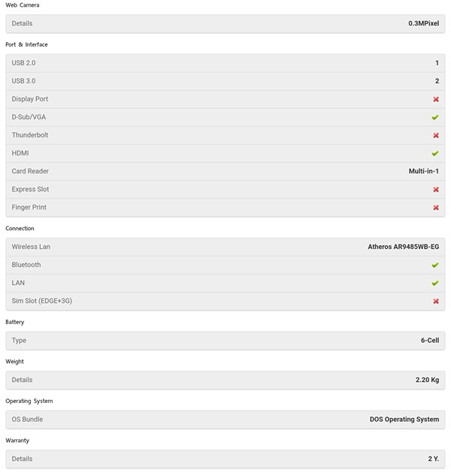Click the 2.20 Kg weight value
Viewport: 451px width, 476px height.
427,380
